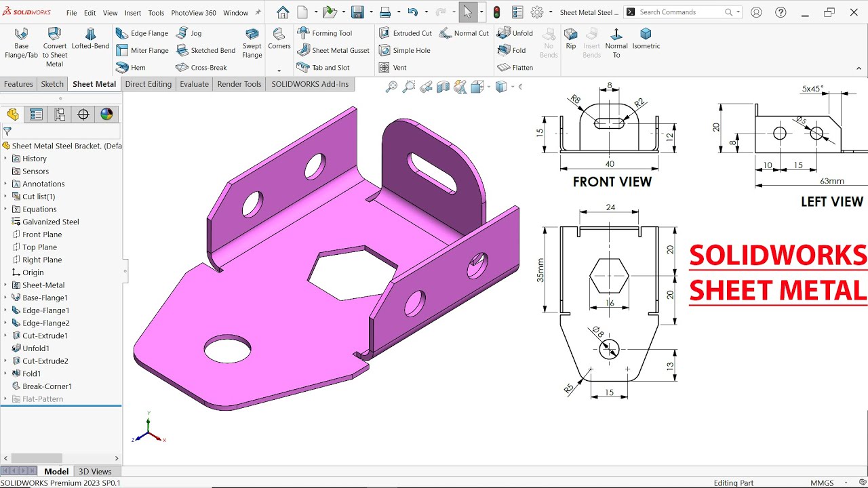Select the Miter Flange tool
Viewport: 868px width, 488px height.
[142, 50]
